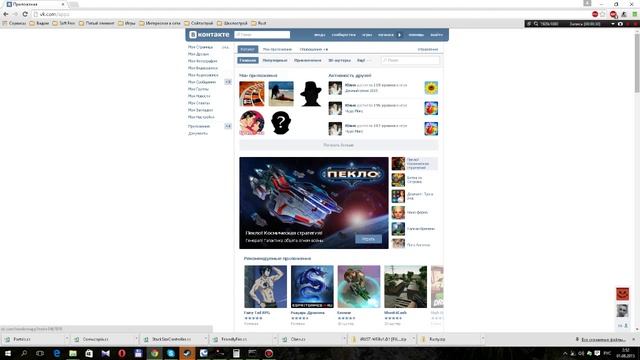Image resolution: width=640 pixels, height=360 pixels.
Task: Select the Popular filter in the apps catalog
Action: [275, 60]
